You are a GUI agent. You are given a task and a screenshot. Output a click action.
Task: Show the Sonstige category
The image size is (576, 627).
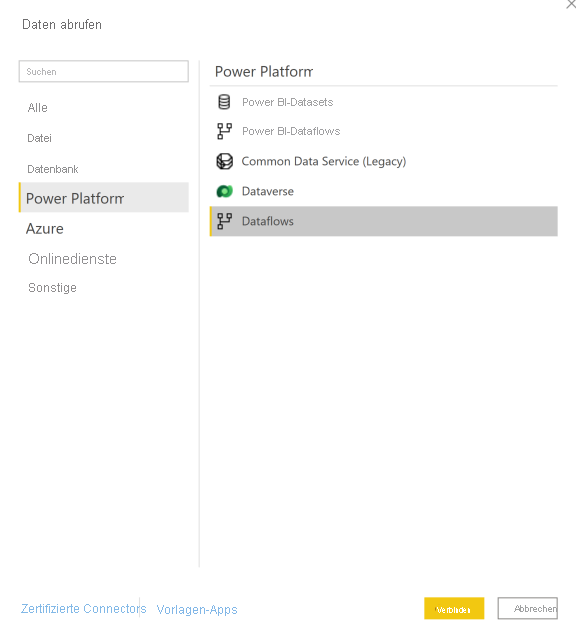pyautogui.click(x=52, y=288)
